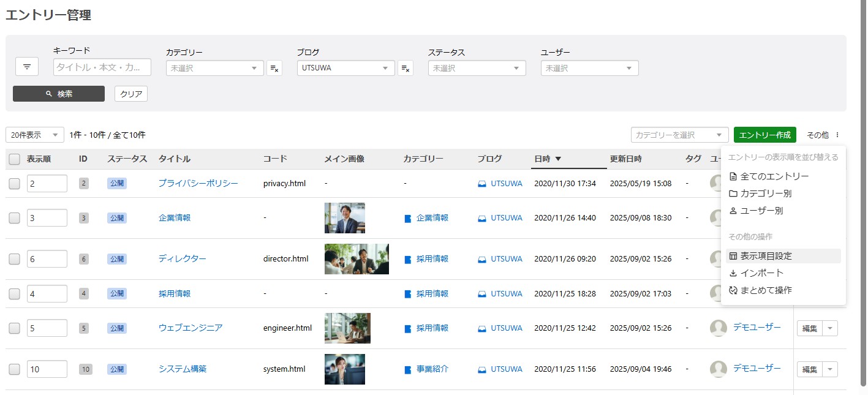The width and height of the screenshot is (868, 395).
Task: Open the カテゴリーを選択 dropdown
Action: 679,135
